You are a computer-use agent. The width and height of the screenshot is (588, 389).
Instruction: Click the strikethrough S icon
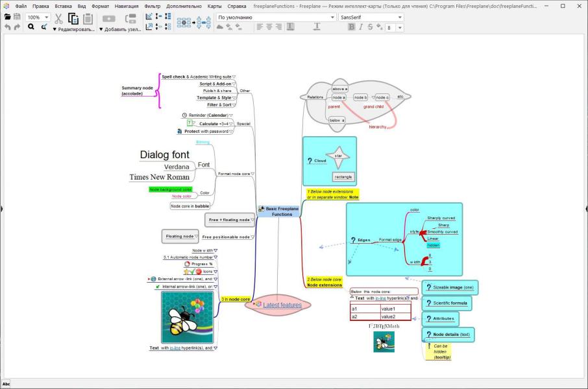click(370, 27)
